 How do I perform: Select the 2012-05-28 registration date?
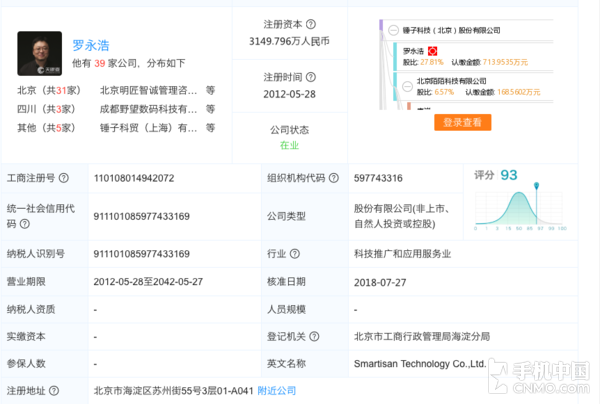tap(289, 94)
